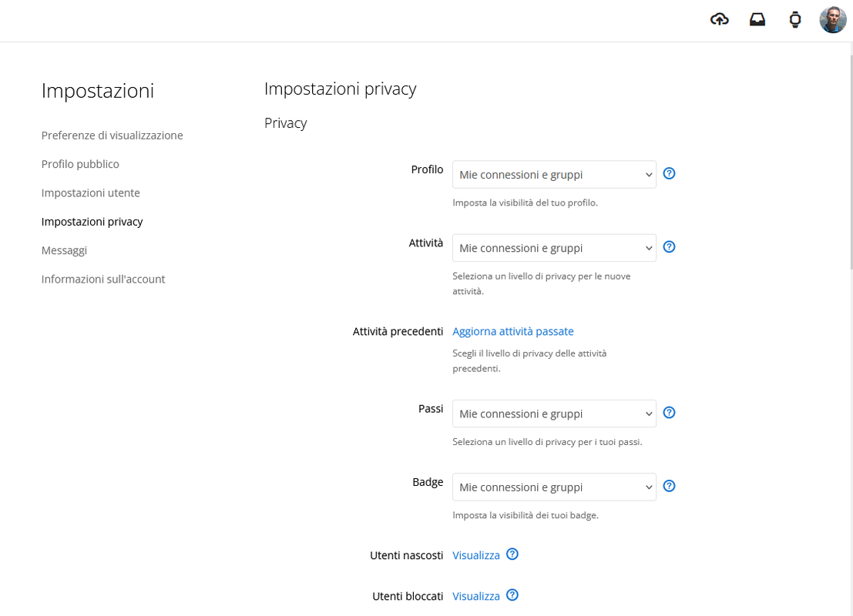Select Impostazioni privacy in sidebar
Image resolution: width=853 pixels, height=616 pixels.
click(x=92, y=222)
